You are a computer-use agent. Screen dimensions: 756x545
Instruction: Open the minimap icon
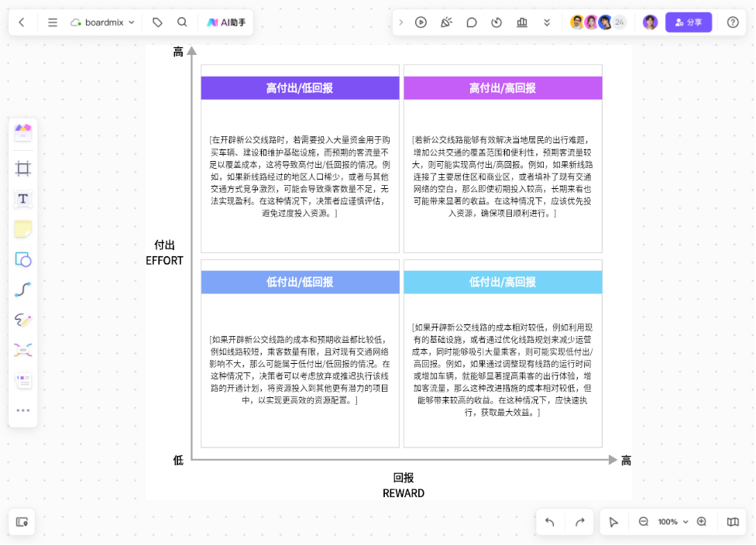pos(733,522)
